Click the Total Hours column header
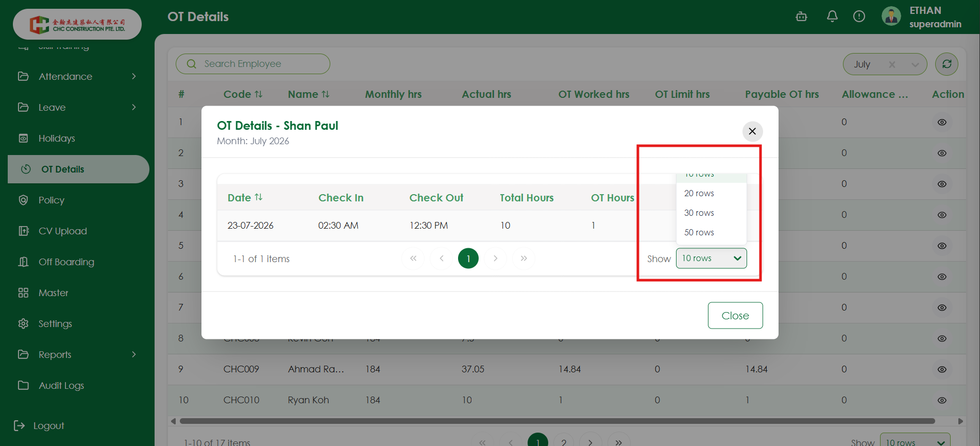 pyautogui.click(x=527, y=198)
